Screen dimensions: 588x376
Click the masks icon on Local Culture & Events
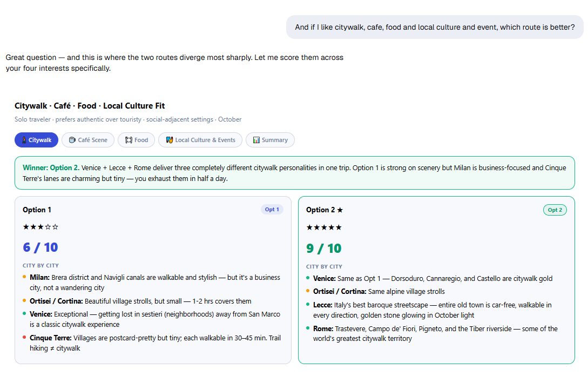170,140
